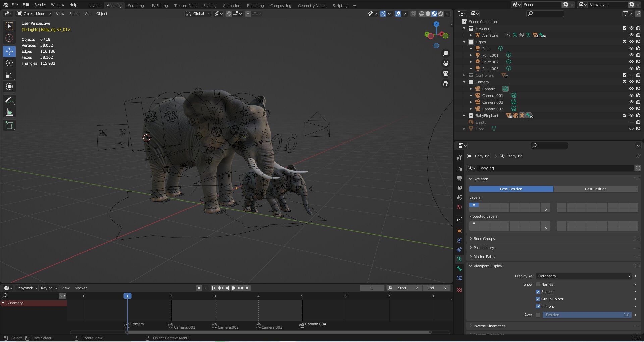The width and height of the screenshot is (644, 342).
Task: Open the Bone properties tab
Action: (x=459, y=269)
